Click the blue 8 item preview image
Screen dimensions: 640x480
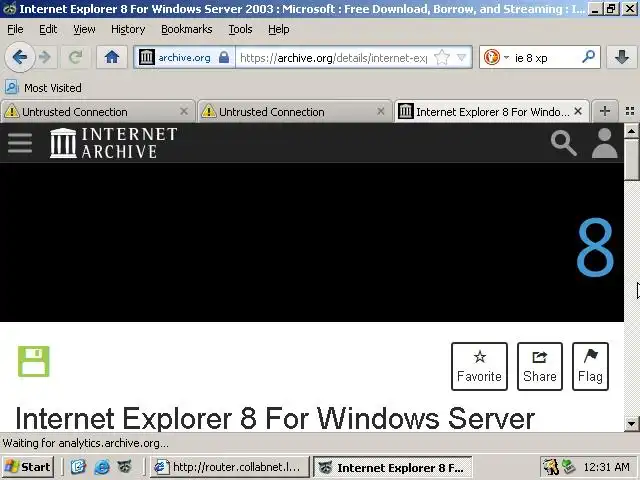click(596, 247)
